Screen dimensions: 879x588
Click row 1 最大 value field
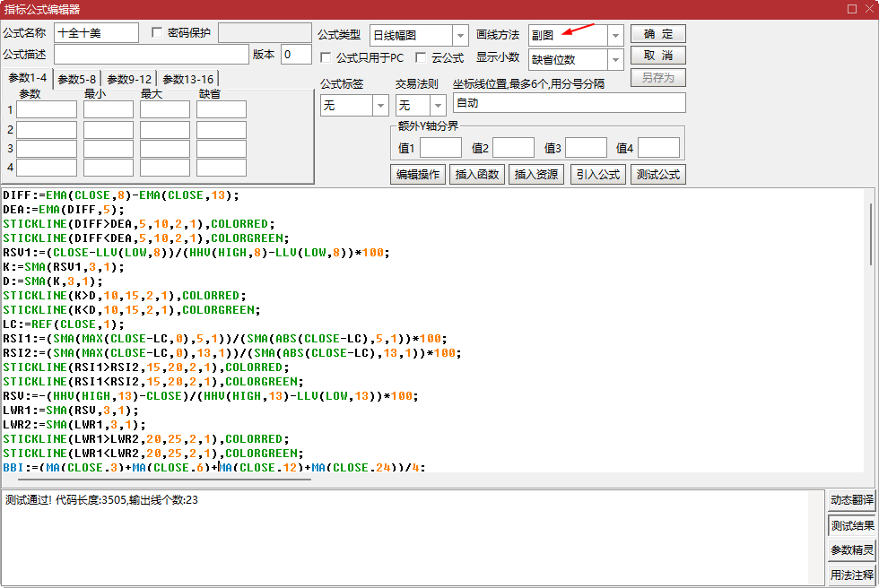pyautogui.click(x=165, y=109)
